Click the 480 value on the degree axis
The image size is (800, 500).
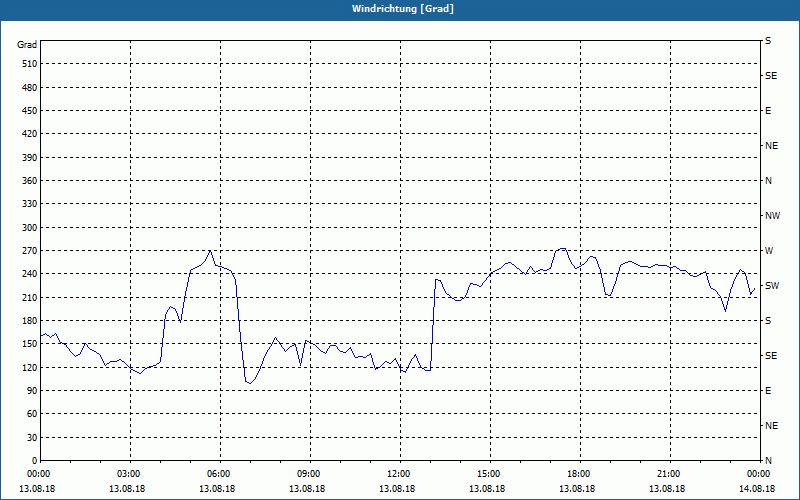click(x=30, y=87)
